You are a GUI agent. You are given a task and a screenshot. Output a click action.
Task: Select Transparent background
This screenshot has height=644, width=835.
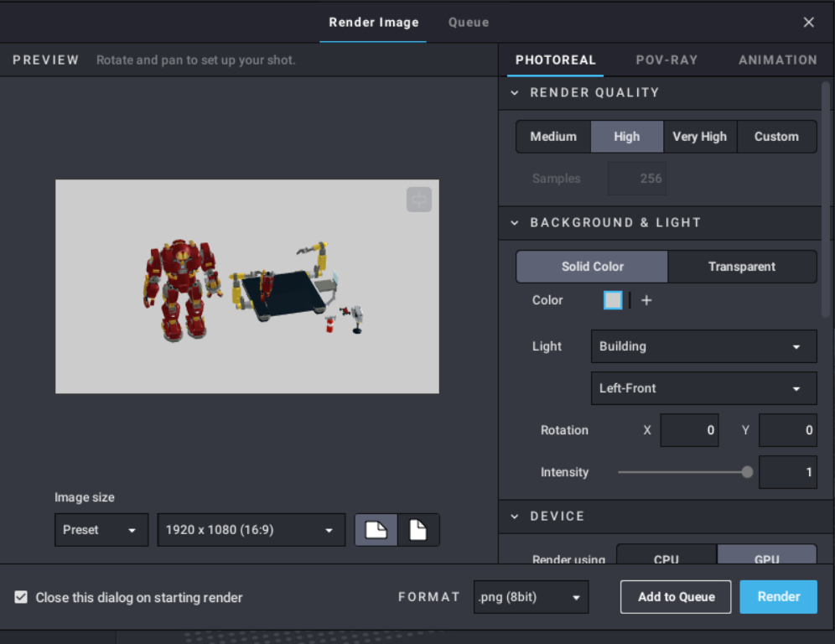point(742,267)
